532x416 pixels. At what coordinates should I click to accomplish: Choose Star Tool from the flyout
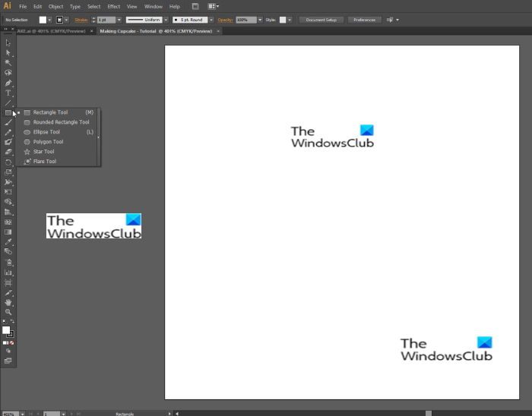pos(59,151)
